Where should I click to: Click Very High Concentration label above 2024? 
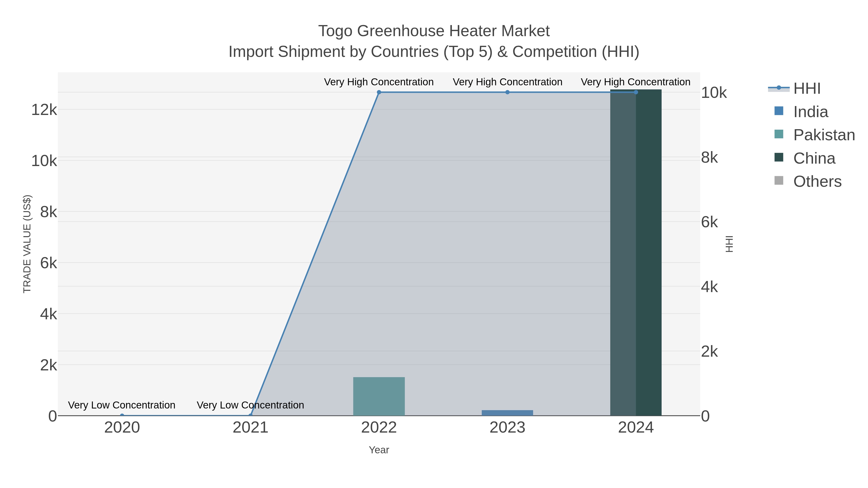636,82
